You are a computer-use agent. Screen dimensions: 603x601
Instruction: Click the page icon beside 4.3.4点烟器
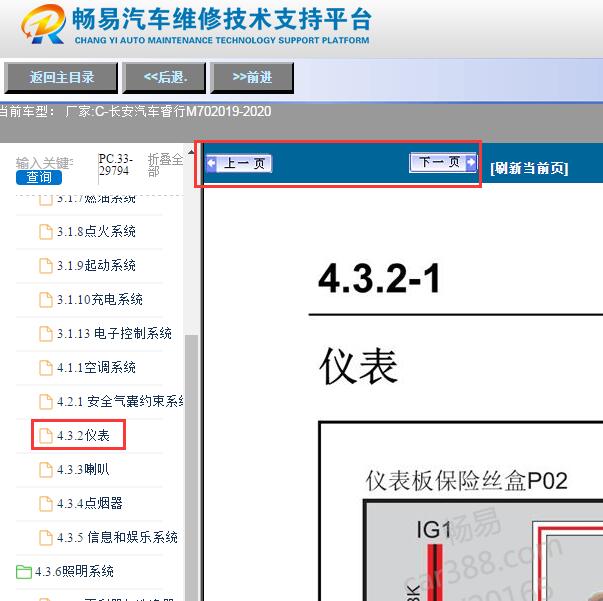[x=46, y=503]
